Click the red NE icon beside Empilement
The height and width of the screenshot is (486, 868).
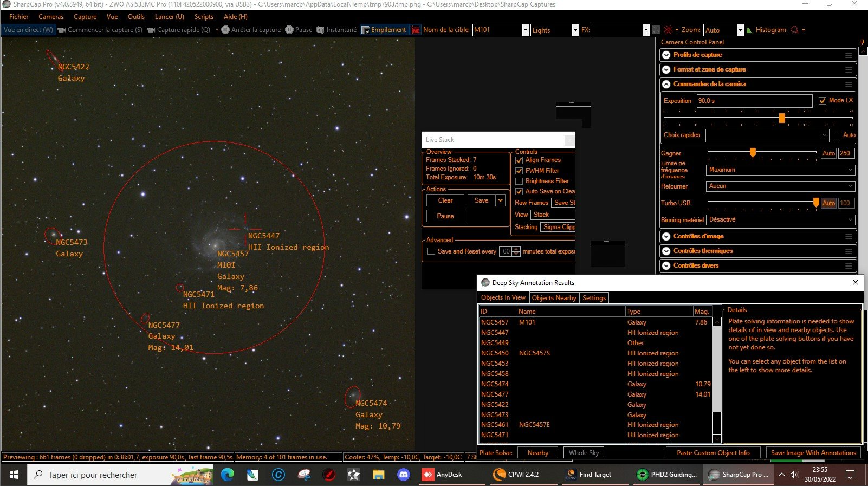point(416,30)
